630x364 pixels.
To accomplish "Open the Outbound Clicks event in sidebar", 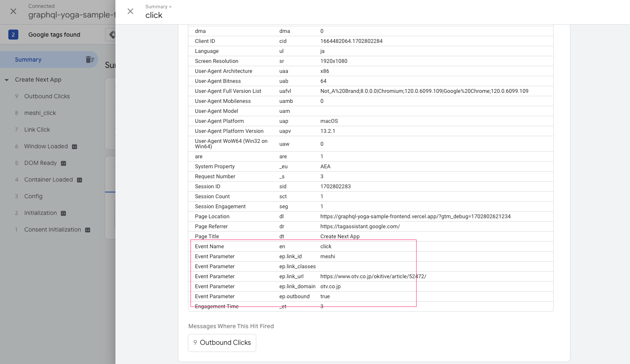I will click(x=47, y=96).
